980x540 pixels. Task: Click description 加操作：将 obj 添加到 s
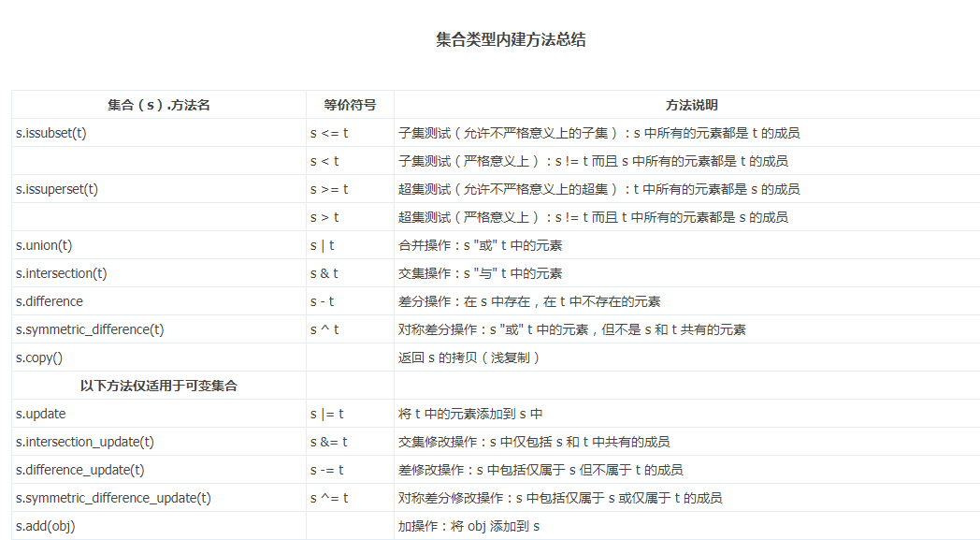coord(468,526)
